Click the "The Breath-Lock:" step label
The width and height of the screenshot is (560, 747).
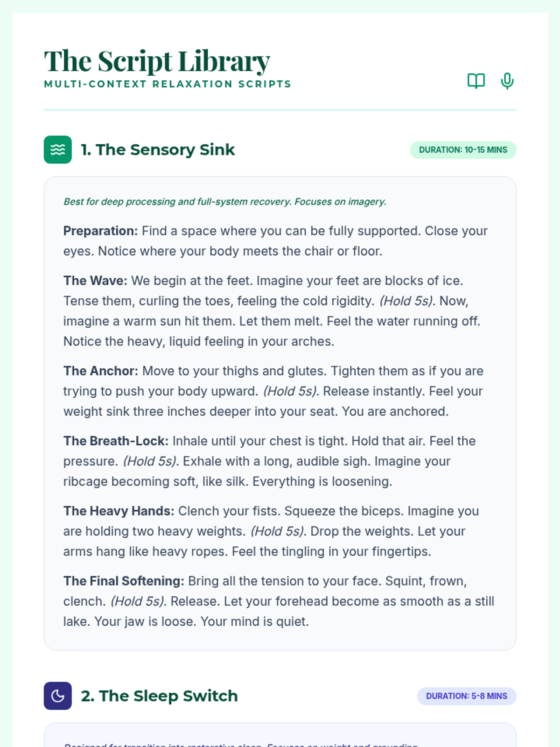pyautogui.click(x=116, y=441)
